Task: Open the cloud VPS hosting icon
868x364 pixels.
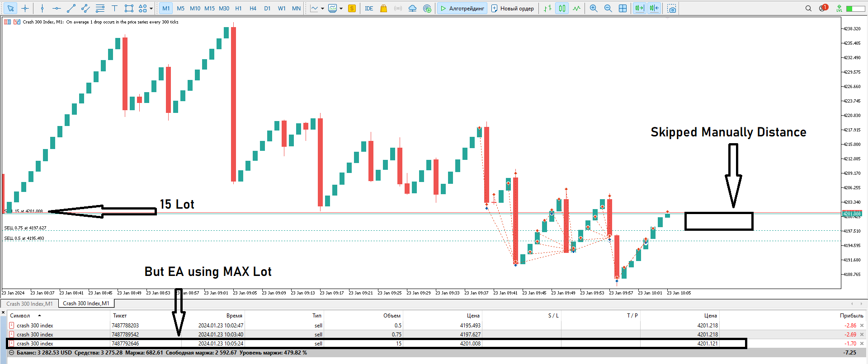Action: 412,8
